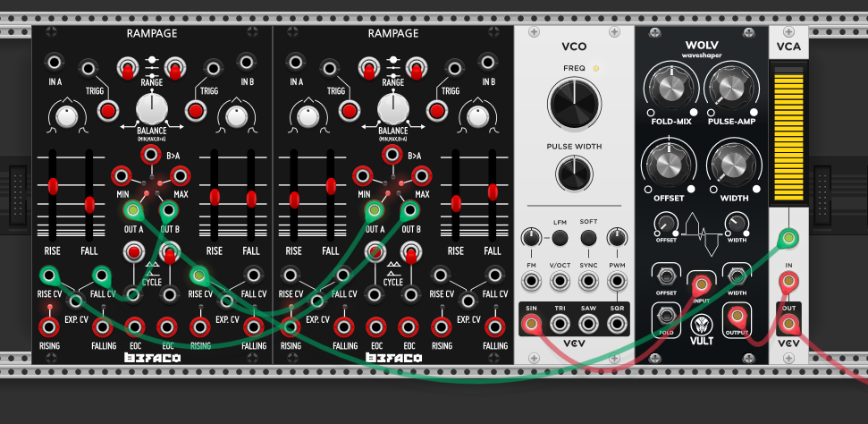Click the WOLV OUTPUT jack
Viewport: 868px width, 424px height.
click(x=737, y=316)
